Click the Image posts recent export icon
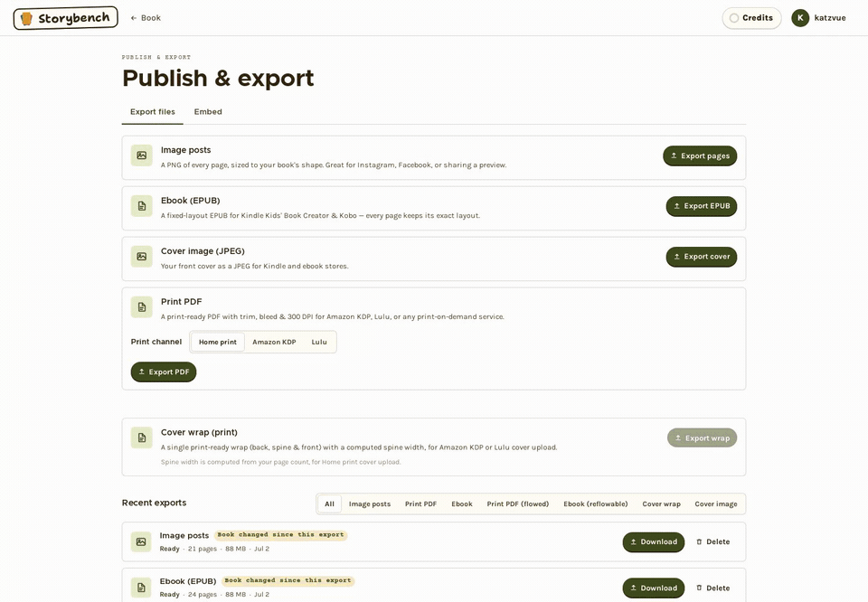 click(x=141, y=541)
